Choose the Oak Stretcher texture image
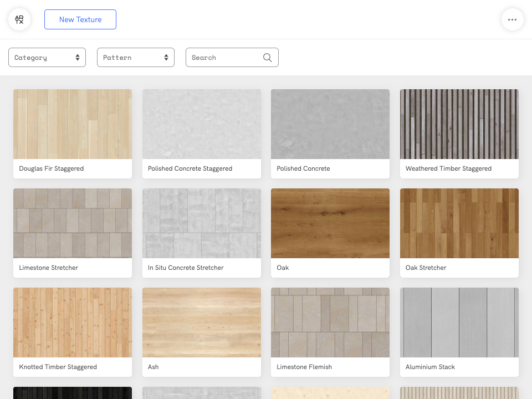 (459, 223)
